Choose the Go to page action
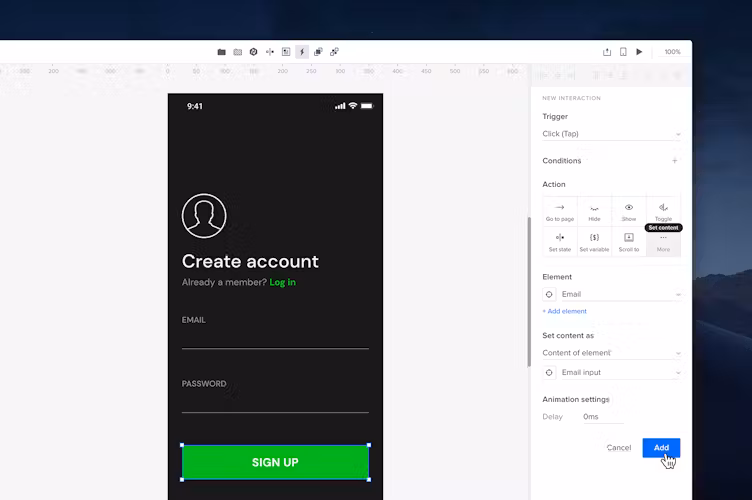 point(560,211)
